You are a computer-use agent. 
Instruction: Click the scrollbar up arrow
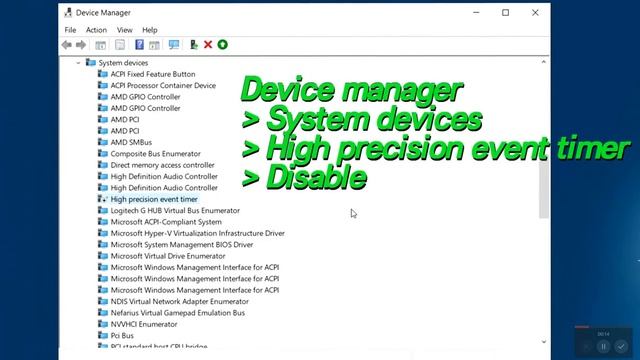544,62
